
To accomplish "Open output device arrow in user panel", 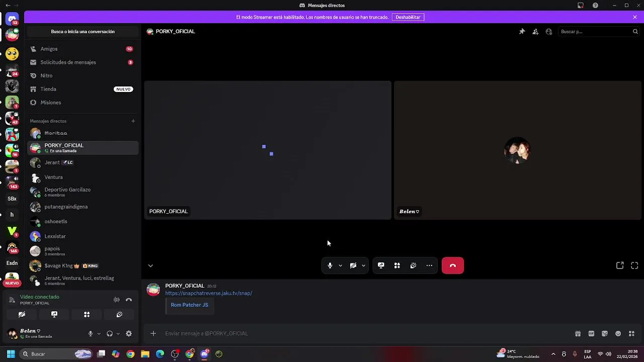I will (118, 334).
